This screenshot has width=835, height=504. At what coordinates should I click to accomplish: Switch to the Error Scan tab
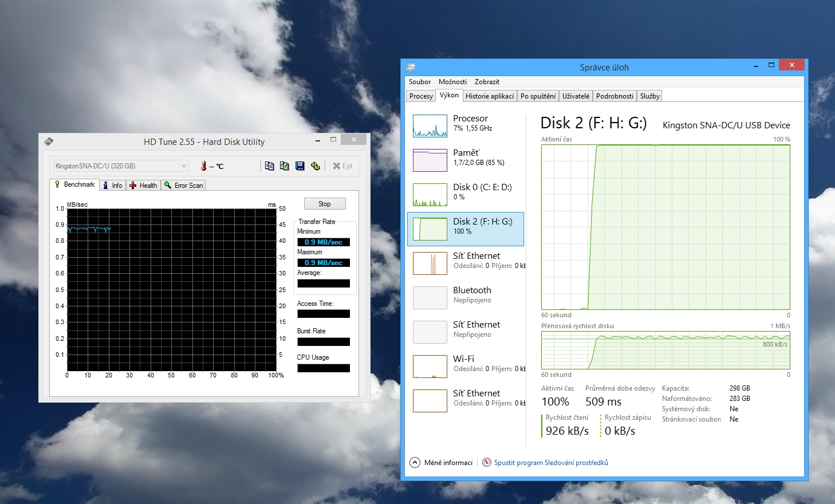coord(184,186)
